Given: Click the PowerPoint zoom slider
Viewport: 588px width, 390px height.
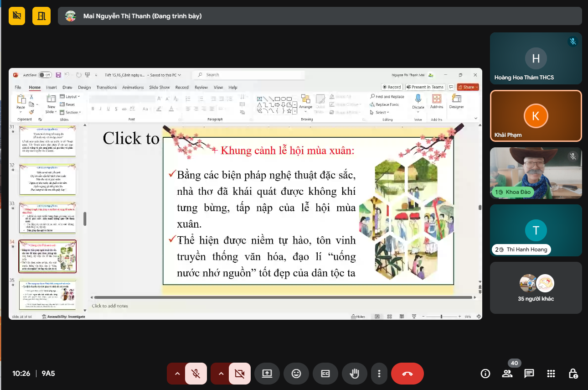Looking at the screenshot, I should (441, 316).
